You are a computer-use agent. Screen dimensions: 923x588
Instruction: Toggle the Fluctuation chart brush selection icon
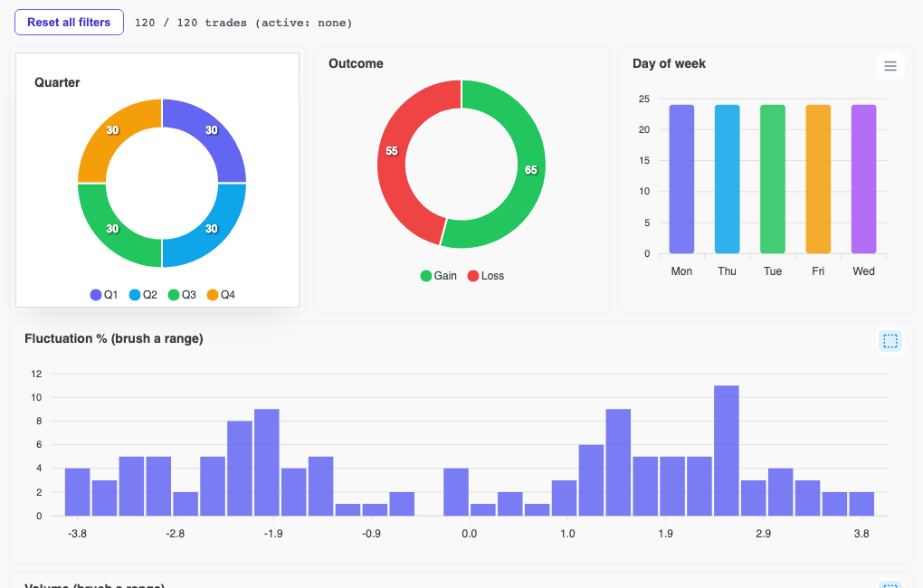point(890,341)
